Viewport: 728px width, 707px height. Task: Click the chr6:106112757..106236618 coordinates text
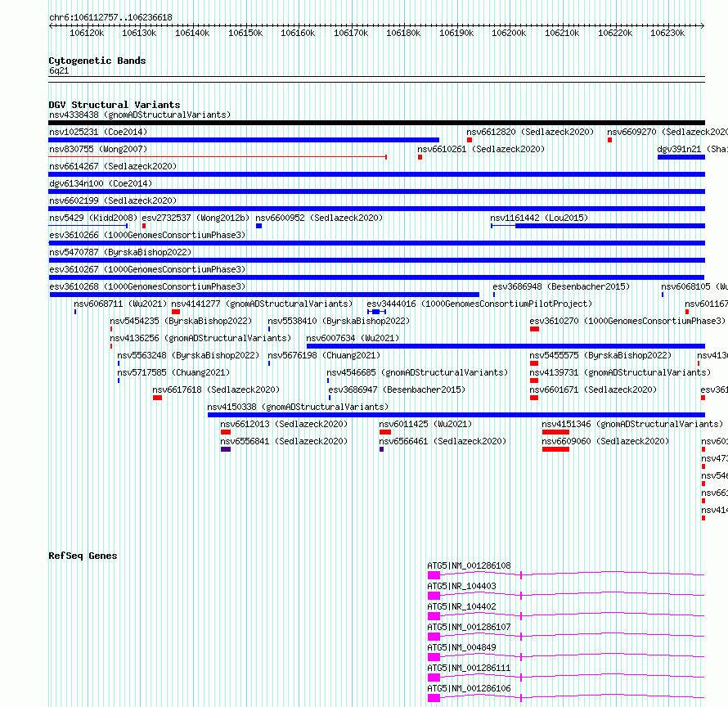(110, 17)
